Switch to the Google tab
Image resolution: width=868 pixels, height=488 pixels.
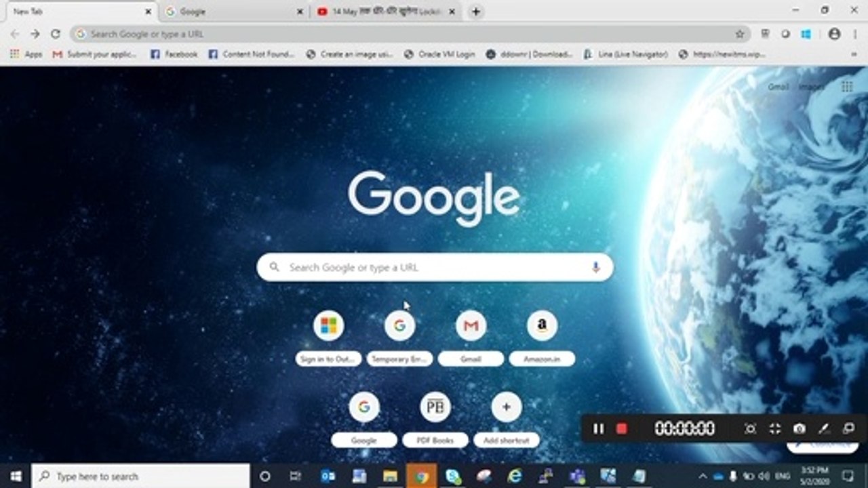coord(234,12)
